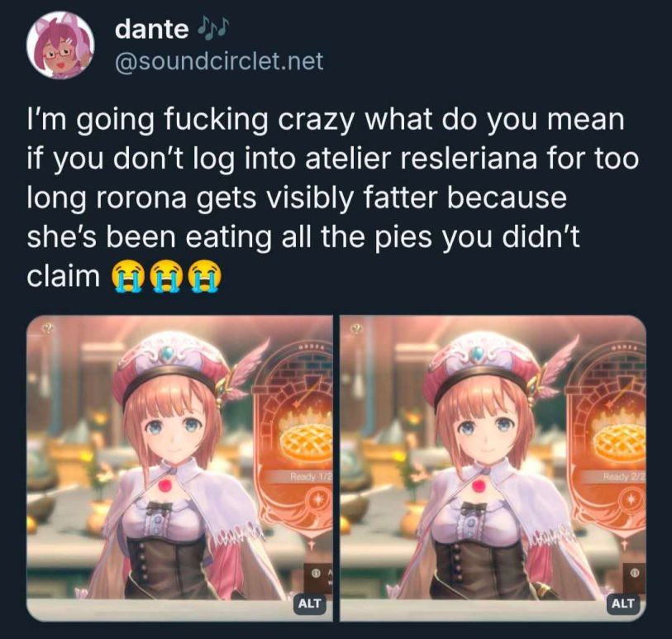Click the music notes emoji beside dante

[212, 27]
